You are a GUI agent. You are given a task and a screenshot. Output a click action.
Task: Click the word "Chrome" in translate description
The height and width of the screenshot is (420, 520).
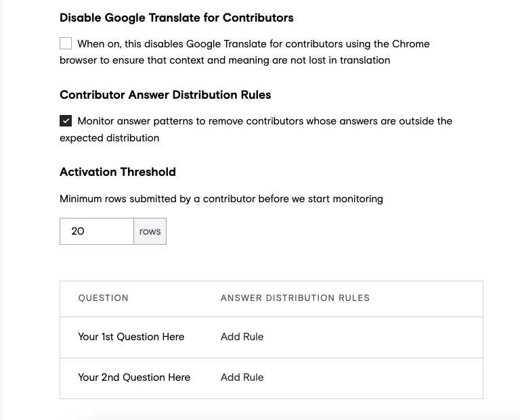[x=411, y=44]
